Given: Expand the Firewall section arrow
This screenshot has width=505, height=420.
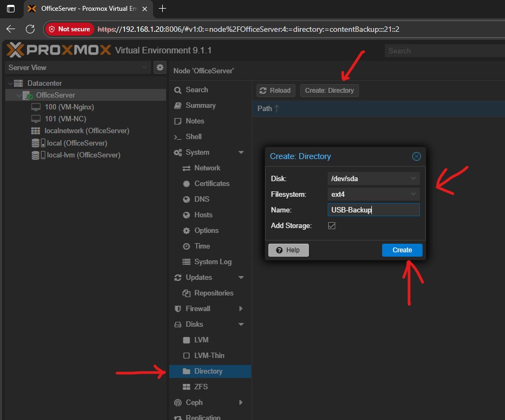Looking at the screenshot, I should coord(240,309).
